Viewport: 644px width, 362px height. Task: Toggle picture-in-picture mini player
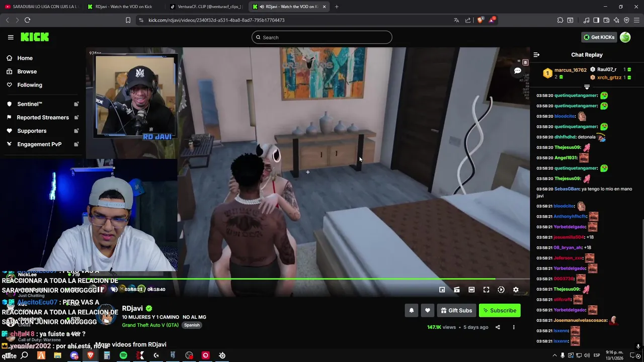442,290
